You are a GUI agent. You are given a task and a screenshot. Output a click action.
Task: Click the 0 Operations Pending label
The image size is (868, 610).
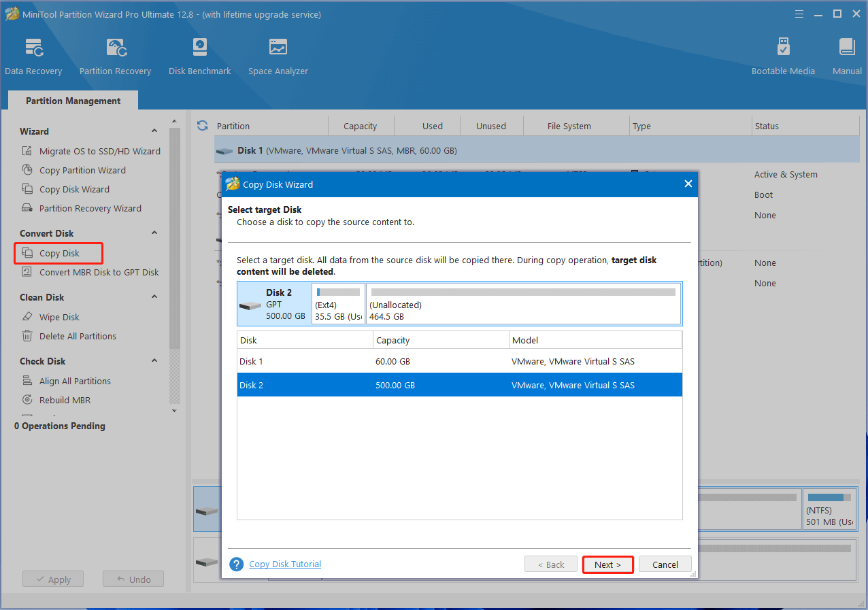60,426
